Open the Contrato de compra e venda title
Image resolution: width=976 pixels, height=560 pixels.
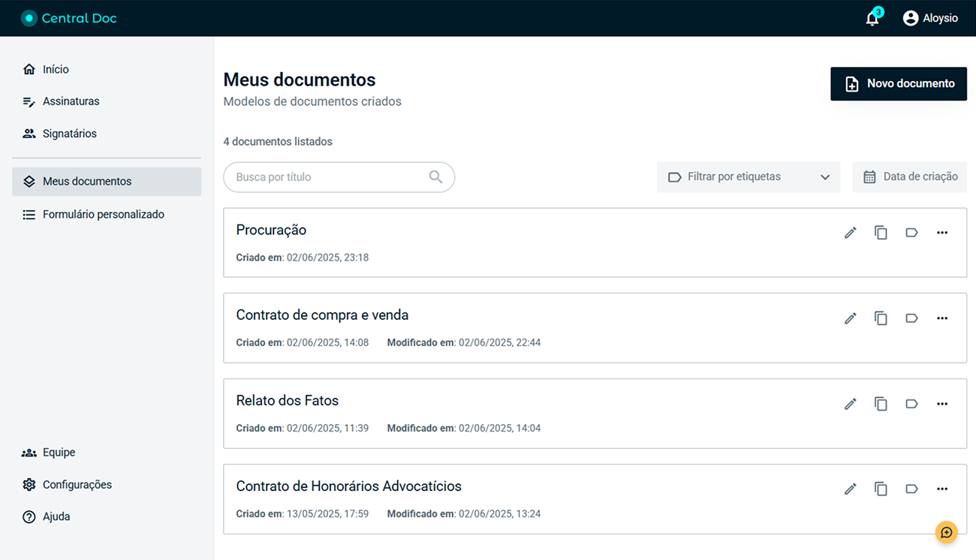click(322, 315)
